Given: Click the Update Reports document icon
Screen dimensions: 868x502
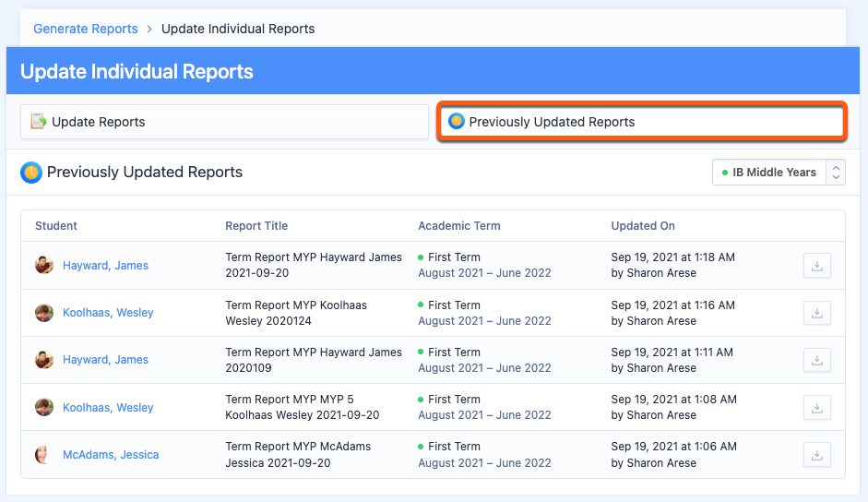Looking at the screenshot, I should pyautogui.click(x=39, y=122).
